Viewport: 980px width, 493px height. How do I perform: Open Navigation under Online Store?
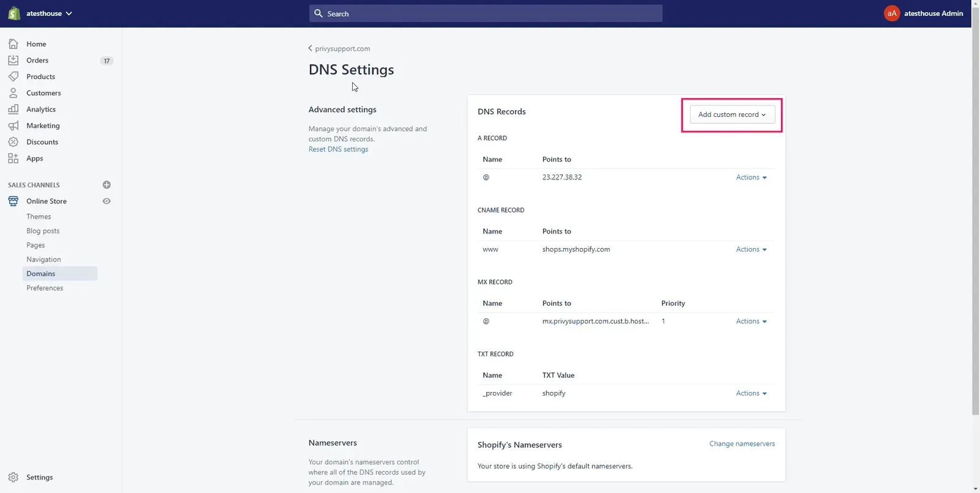(43, 260)
